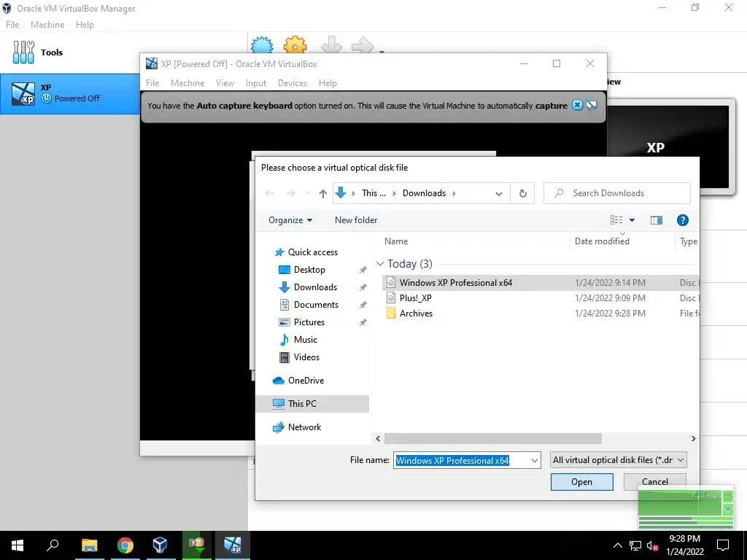
Task: Open File menu in VirtualBox Manager
Action: 12,25
